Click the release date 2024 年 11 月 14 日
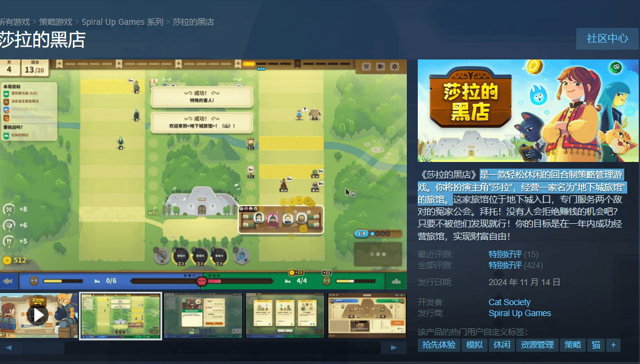This screenshot has width=640, height=364. pos(524,283)
